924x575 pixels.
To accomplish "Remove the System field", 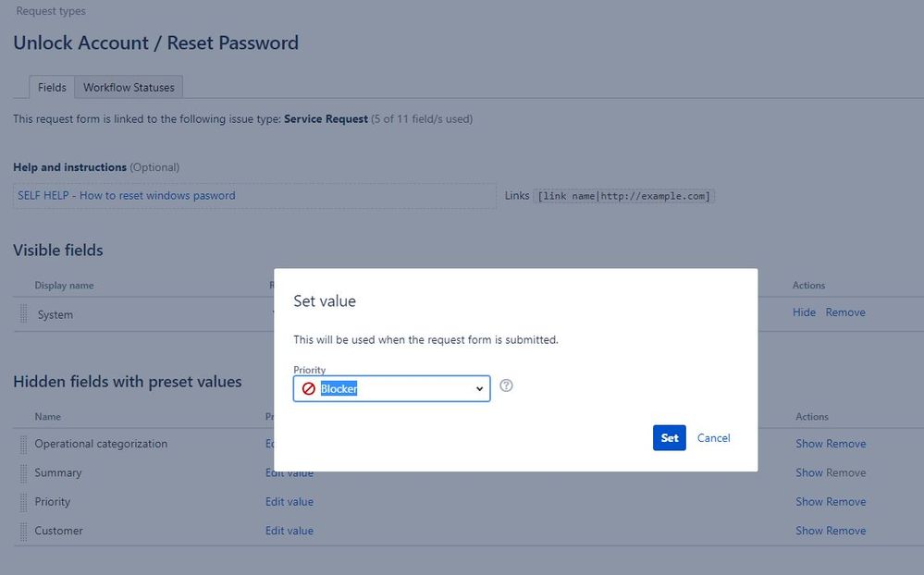I will click(x=845, y=312).
